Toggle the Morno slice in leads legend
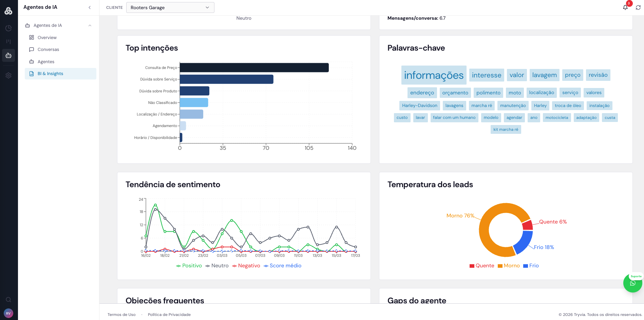The height and width of the screenshot is (320, 644). coord(509,265)
